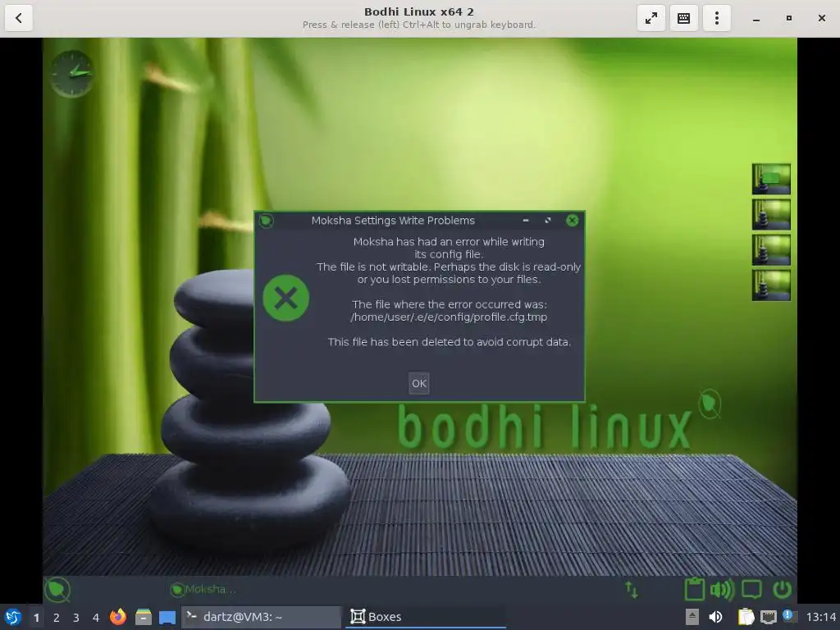Switch to fourth virtual desktop thumbnail in pager
This screenshot has height=630, width=840.
tap(771, 285)
